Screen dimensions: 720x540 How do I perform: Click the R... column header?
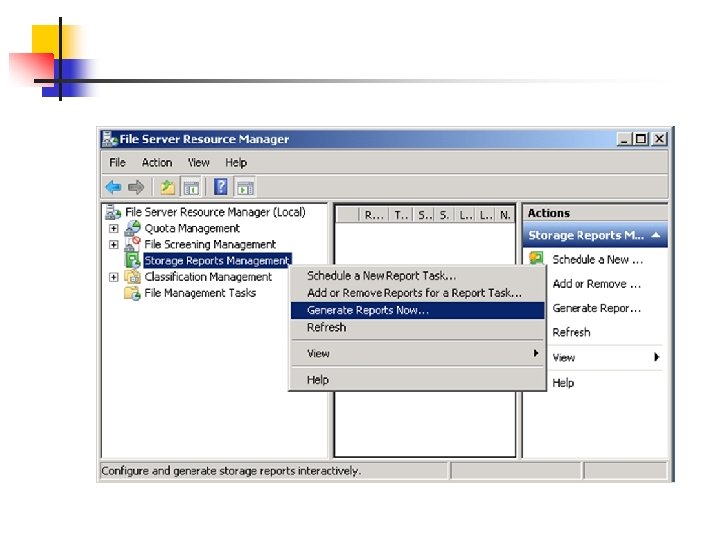[373, 215]
